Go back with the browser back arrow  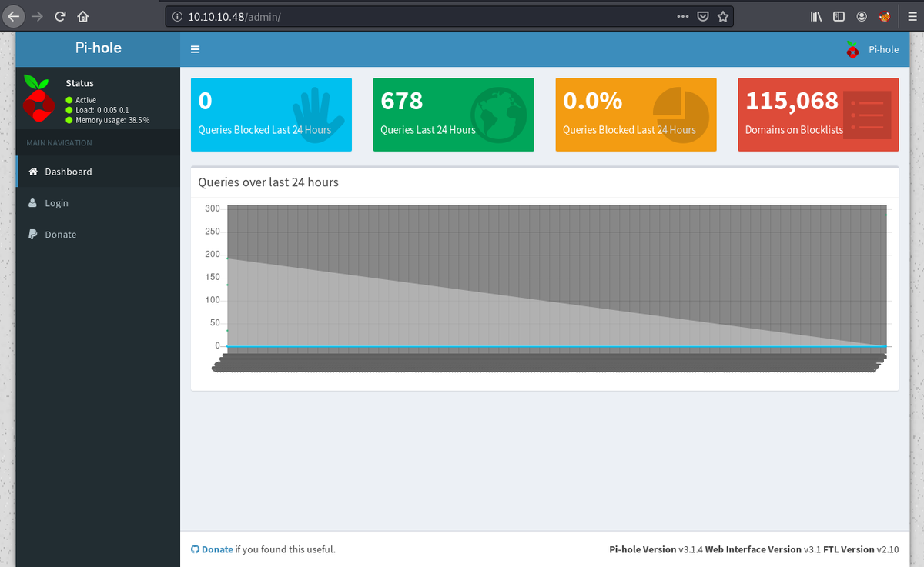pos(15,15)
